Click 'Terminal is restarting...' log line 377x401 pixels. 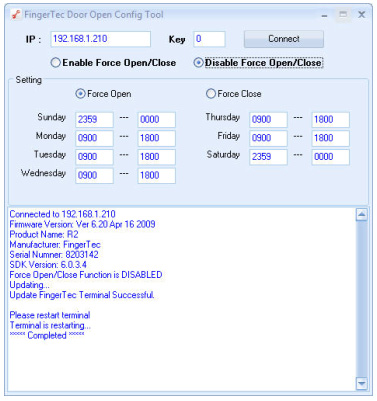coord(50,326)
